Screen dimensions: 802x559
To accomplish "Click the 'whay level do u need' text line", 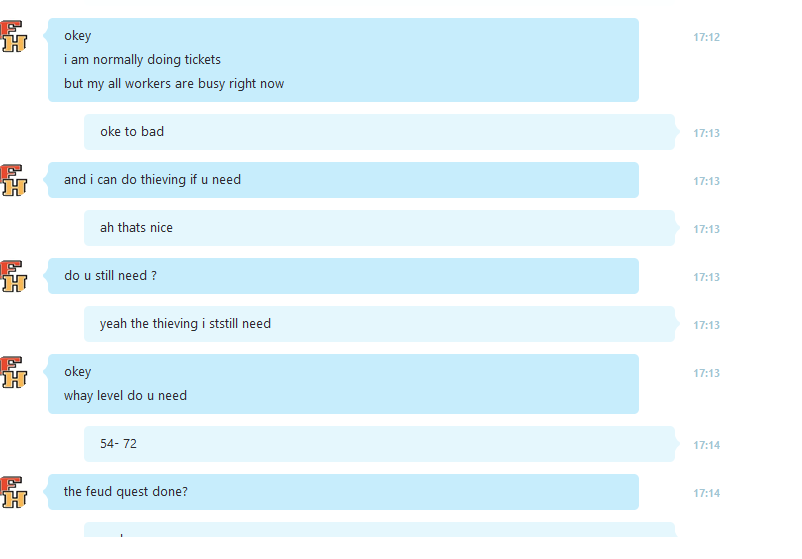I will point(125,396).
